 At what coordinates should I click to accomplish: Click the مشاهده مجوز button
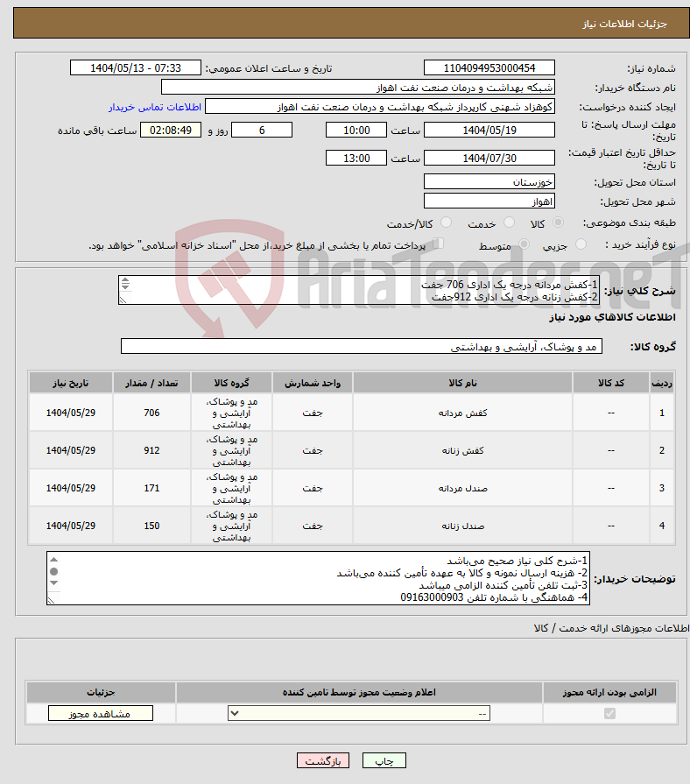coord(101,714)
